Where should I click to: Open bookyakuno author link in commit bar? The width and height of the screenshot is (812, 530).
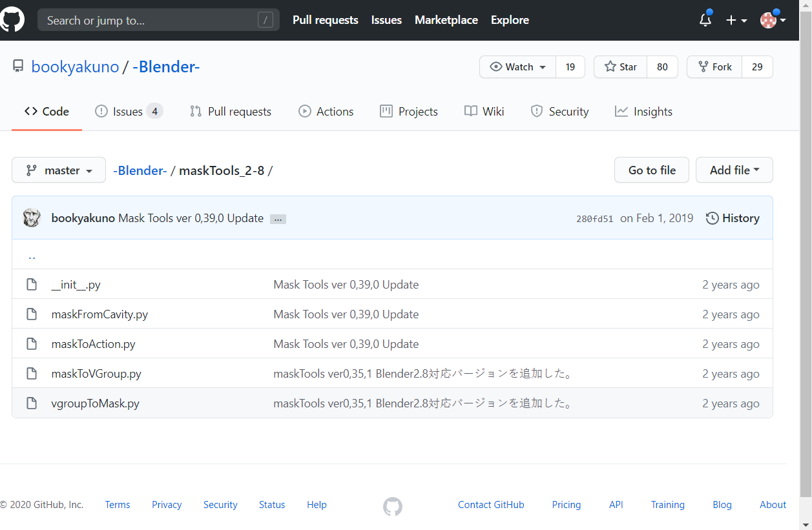coord(83,218)
